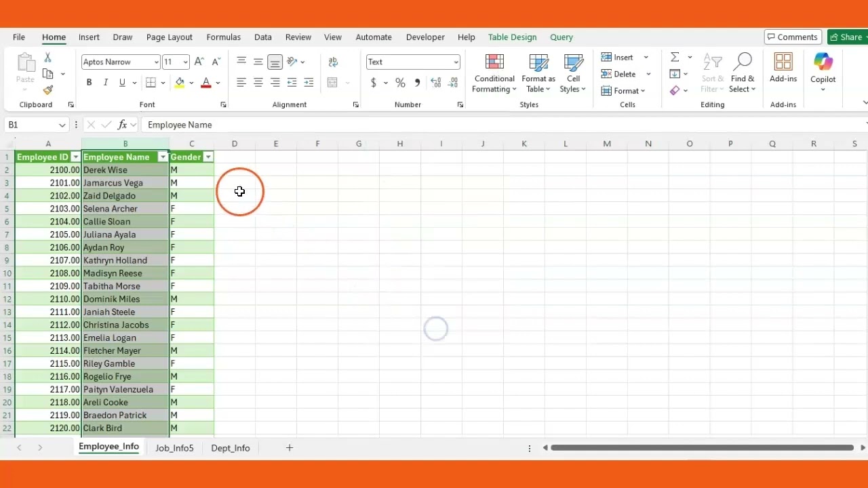
Task: Click the Share button
Action: click(x=847, y=37)
